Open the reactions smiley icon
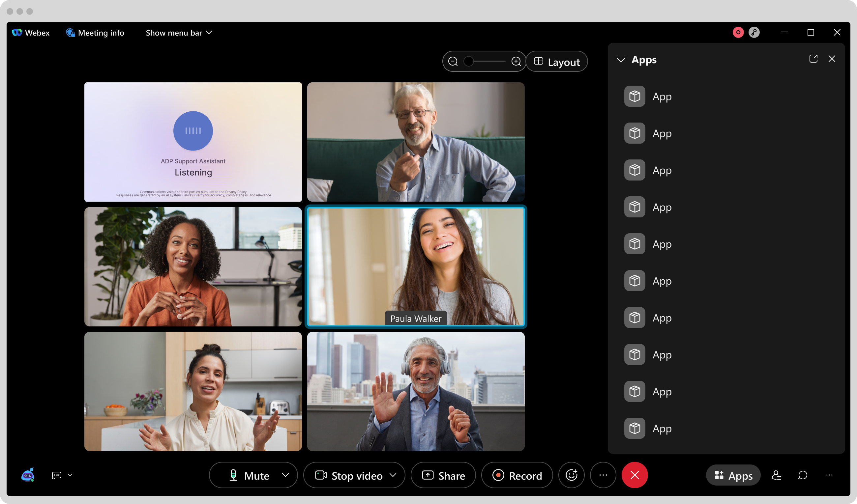The height and width of the screenshot is (504, 857). 571,475
